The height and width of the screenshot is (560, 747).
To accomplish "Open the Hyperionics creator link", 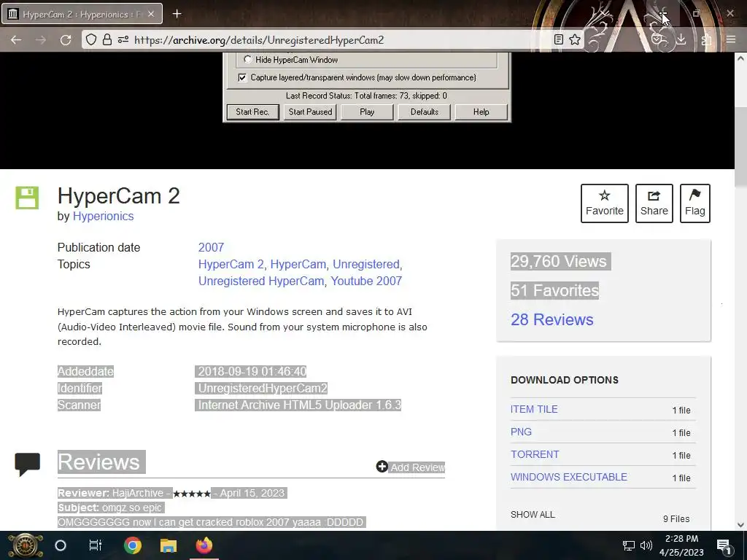I will 103,216.
